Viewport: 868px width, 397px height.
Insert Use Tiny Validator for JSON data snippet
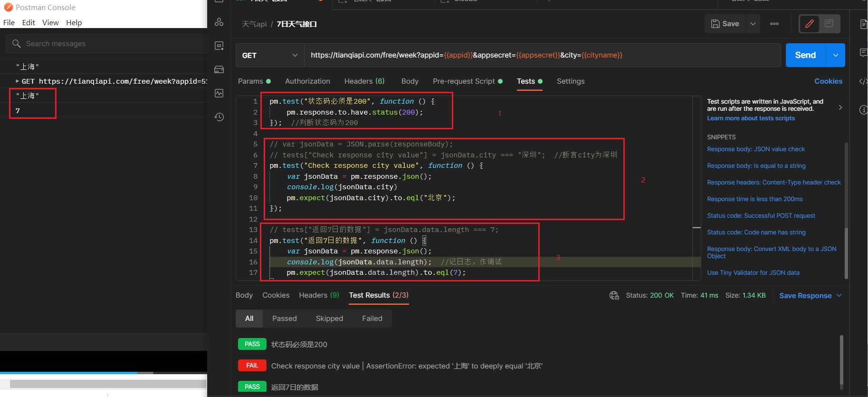[x=753, y=273]
